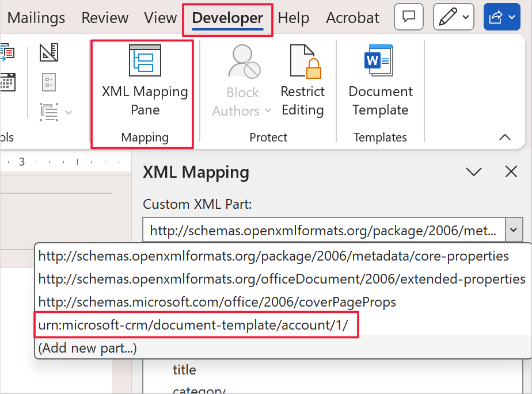This screenshot has width=532, height=394.
Task: Open the Acrobat ribbon tab
Action: pyautogui.click(x=352, y=18)
